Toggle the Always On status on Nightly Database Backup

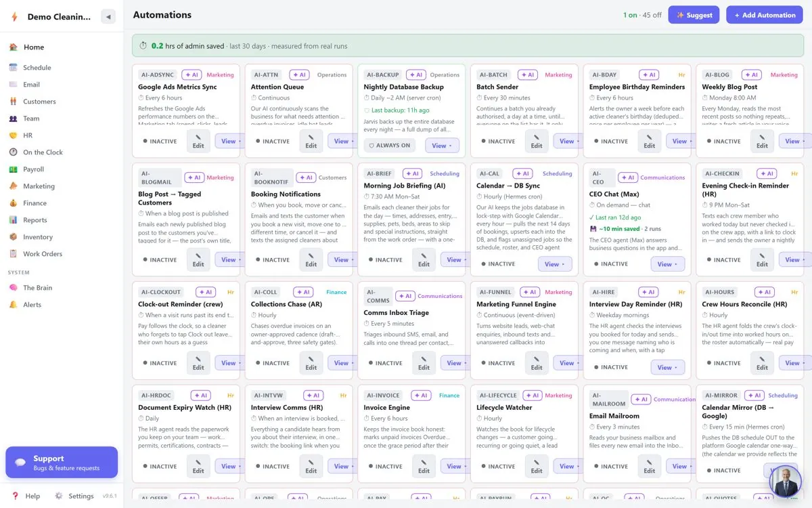(x=389, y=145)
